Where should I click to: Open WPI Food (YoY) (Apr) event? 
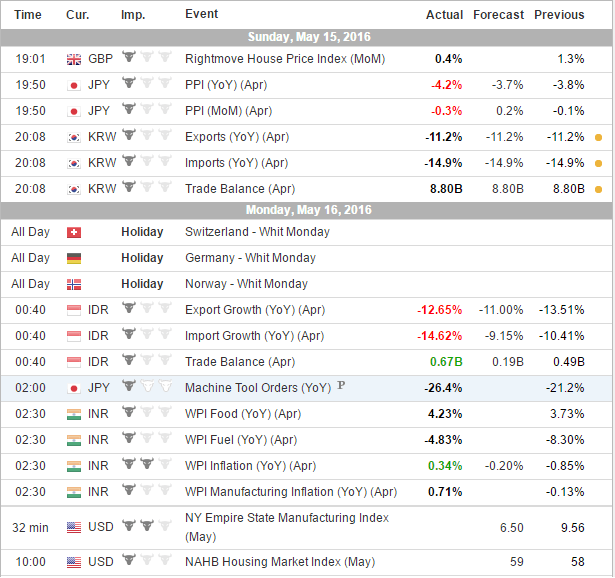click(243, 414)
